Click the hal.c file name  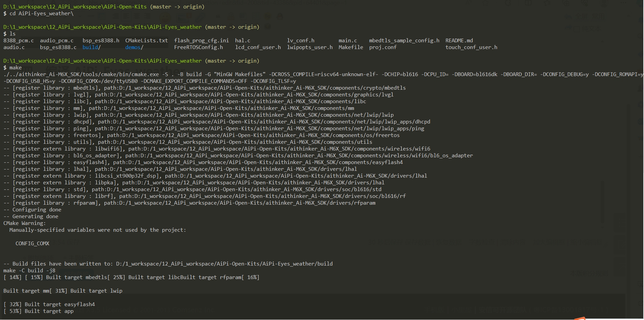pos(243,41)
